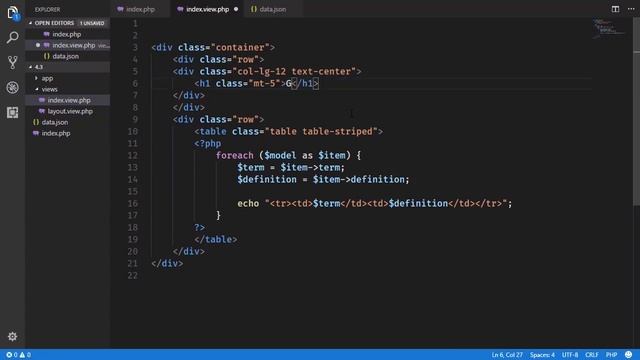Click PHP icon of index.php tab
640x360 pixels.
pos(120,9)
